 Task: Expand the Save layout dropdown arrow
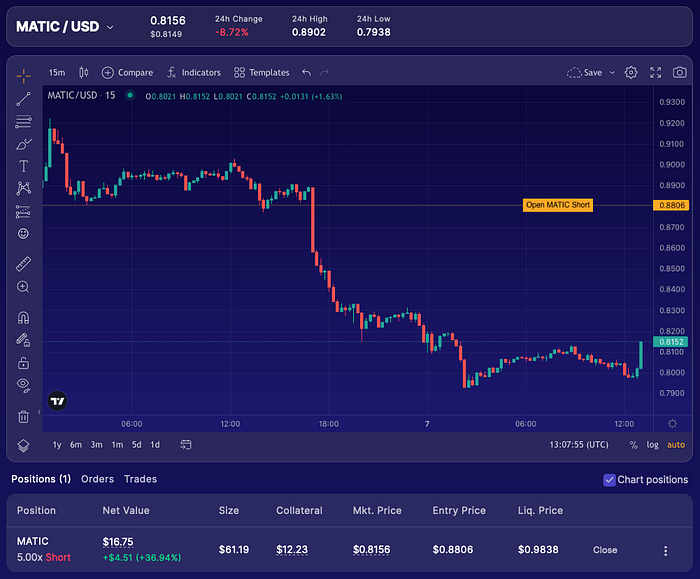tap(612, 72)
